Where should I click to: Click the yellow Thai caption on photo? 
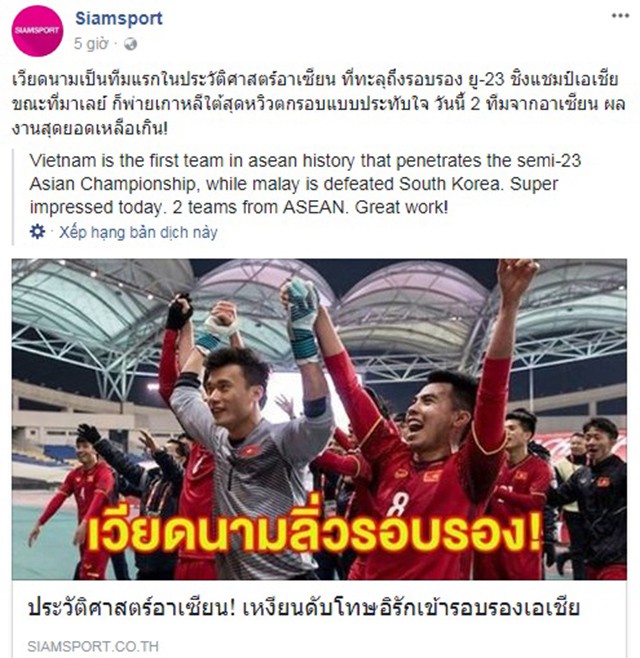(314, 530)
